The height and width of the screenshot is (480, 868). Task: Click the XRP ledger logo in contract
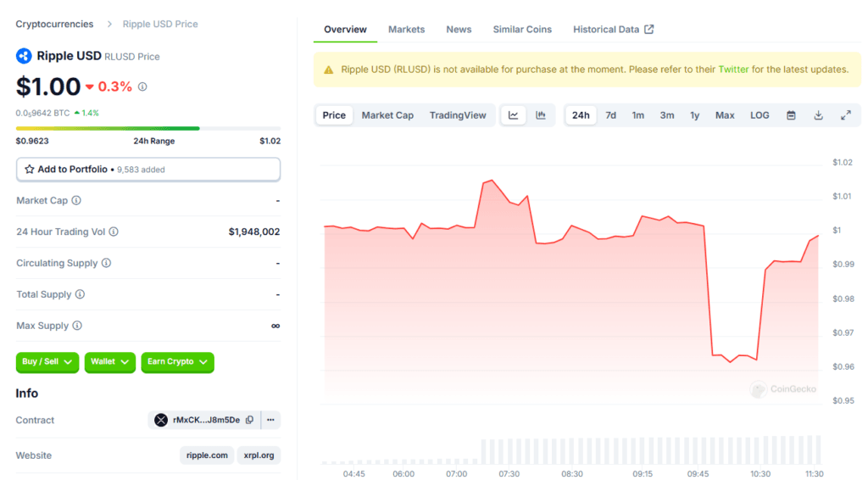tap(161, 420)
